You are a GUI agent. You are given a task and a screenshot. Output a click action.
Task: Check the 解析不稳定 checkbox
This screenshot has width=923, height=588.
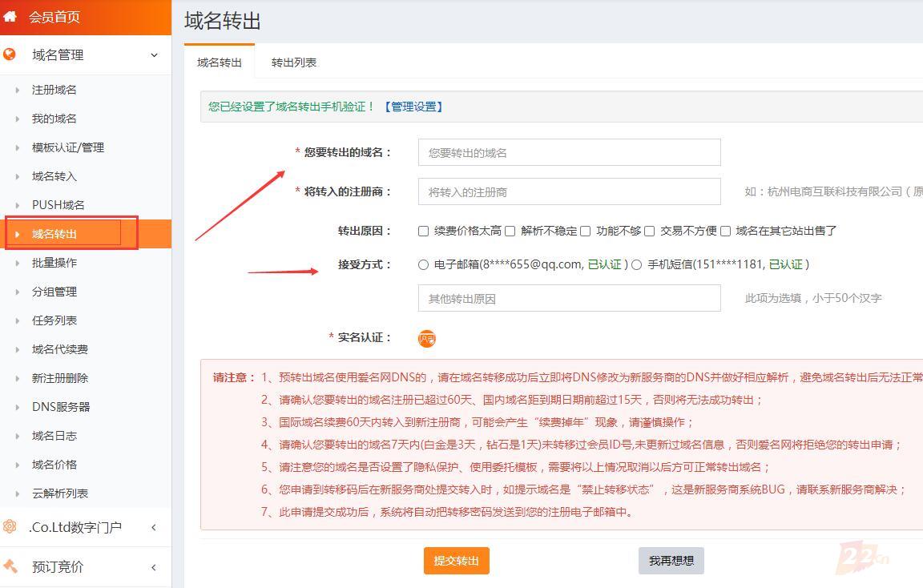point(510,231)
